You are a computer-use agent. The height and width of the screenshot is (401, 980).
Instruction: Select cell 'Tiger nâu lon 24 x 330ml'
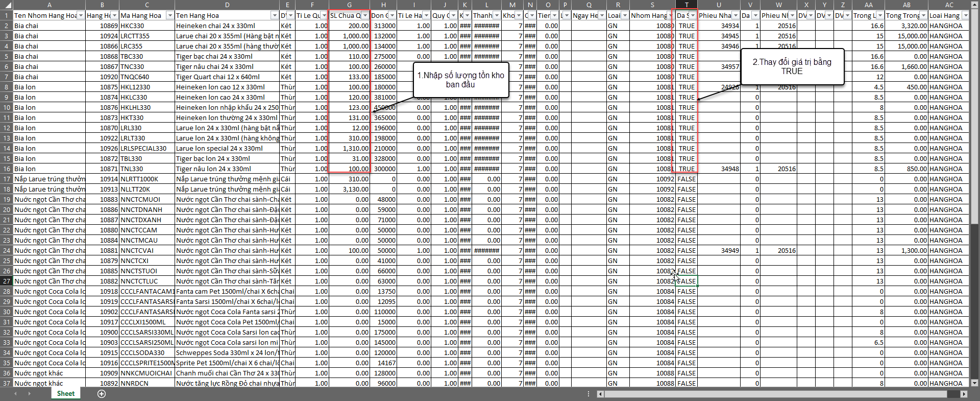(227, 169)
